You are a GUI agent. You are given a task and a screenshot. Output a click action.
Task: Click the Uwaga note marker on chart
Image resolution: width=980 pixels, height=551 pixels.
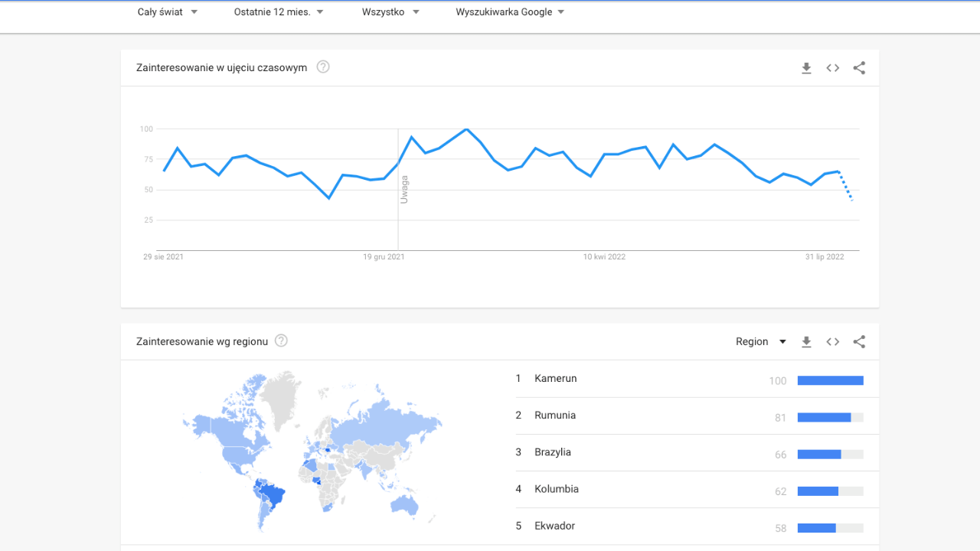[404, 189]
